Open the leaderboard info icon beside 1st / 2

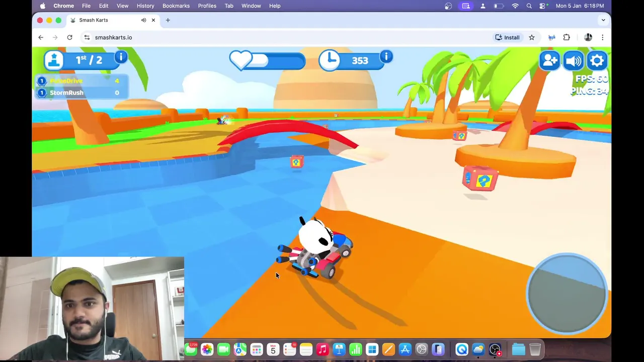click(x=121, y=57)
